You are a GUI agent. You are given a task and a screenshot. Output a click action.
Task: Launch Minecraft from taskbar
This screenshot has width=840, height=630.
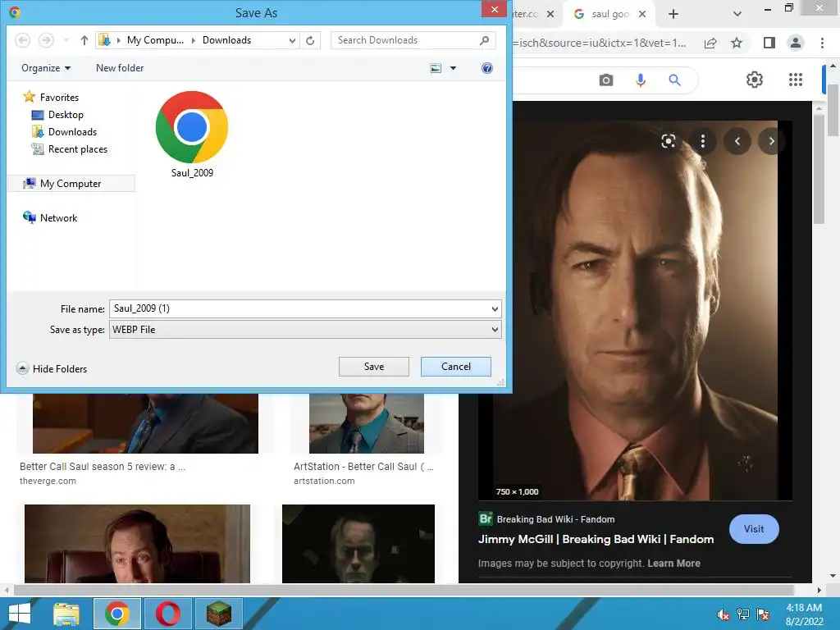219,614
